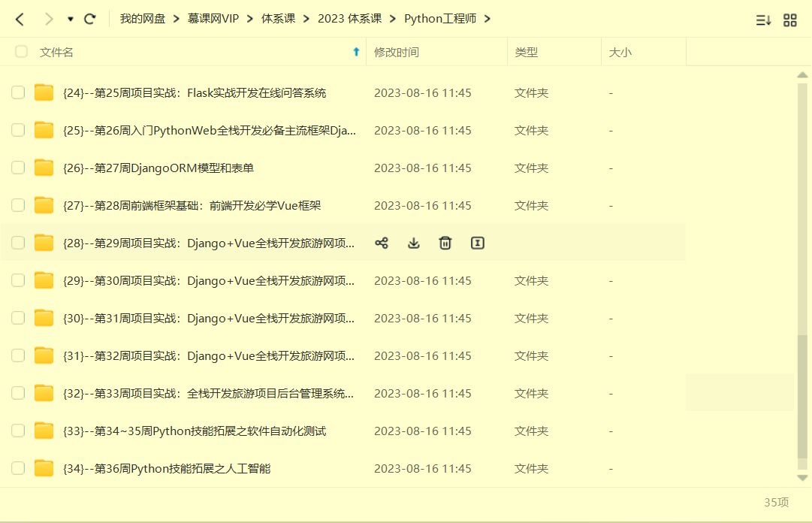Expand chevron after 慕课网VIP breadcrumb
This screenshot has height=523, width=812.
[250, 19]
